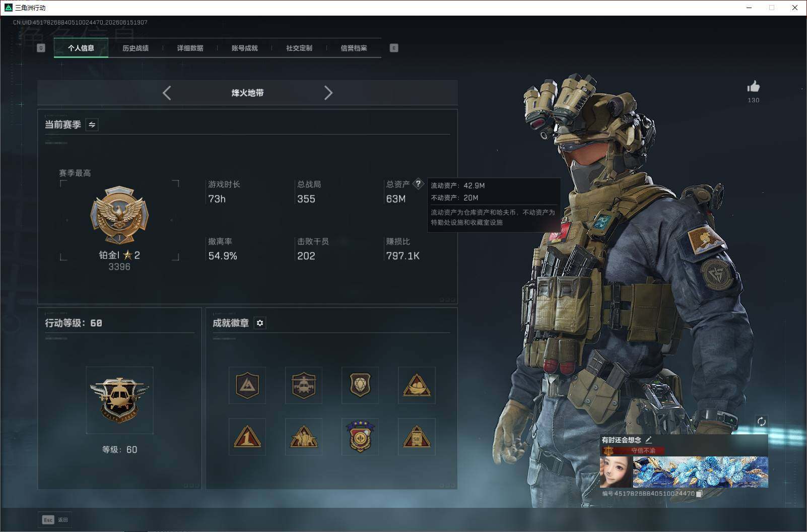The width and height of the screenshot is (807, 532).
Task: Click the 行动等级: 60 heading
Action: tap(74, 323)
